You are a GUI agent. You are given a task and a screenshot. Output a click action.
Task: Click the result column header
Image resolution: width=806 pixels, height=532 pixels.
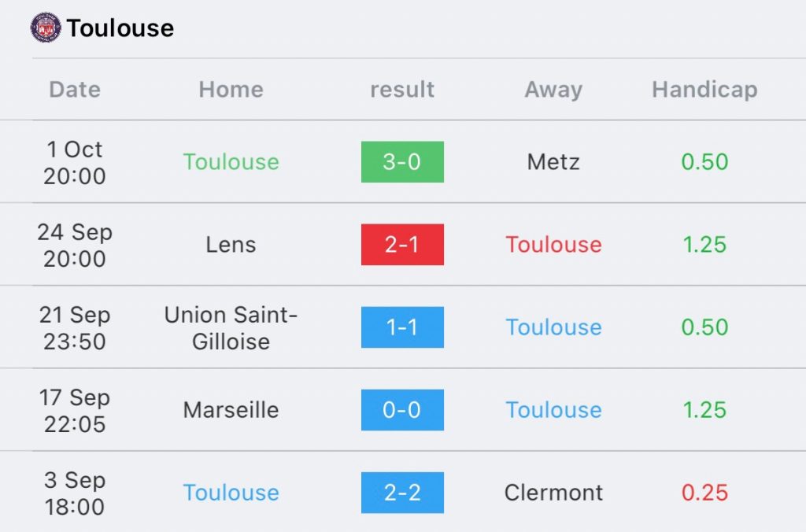click(402, 90)
